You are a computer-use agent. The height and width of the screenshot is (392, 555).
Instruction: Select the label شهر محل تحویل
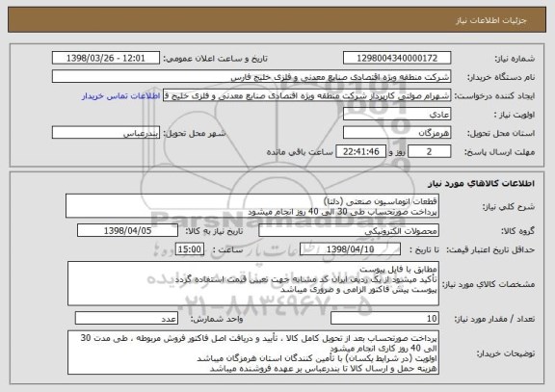pos(195,133)
